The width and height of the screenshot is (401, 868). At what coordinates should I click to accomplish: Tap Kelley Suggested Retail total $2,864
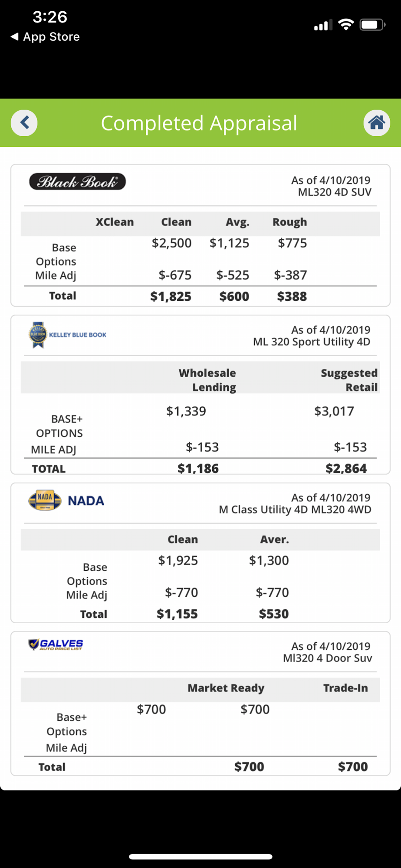[x=346, y=468]
